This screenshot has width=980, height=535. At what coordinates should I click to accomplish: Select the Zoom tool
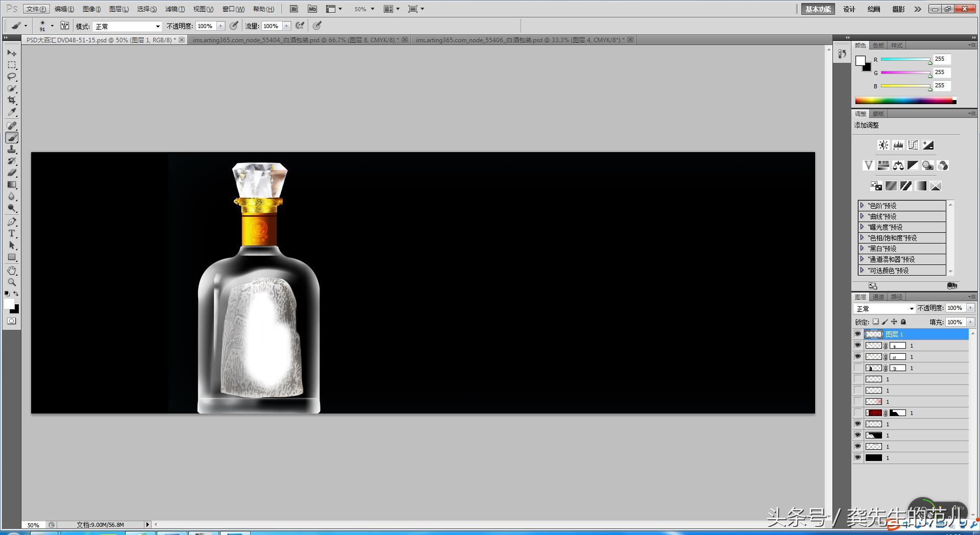[x=12, y=282]
